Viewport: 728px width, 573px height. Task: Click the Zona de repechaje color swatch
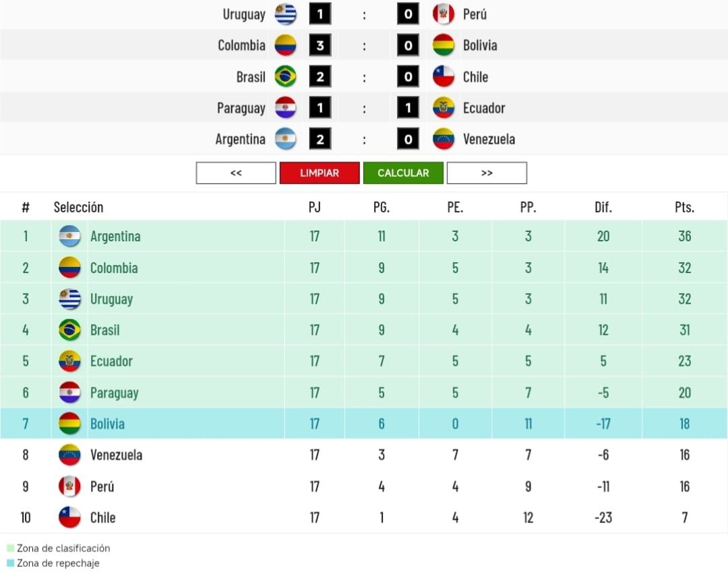pos(9,563)
